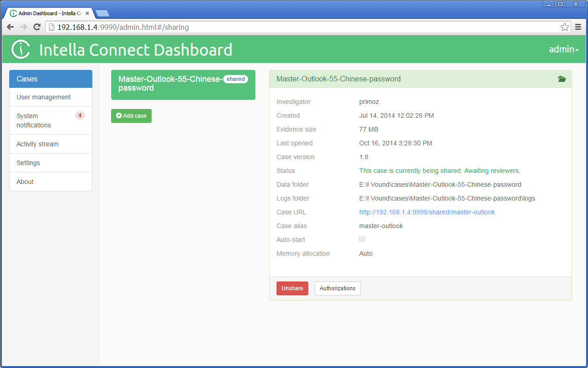The image size is (588, 368).
Task: Open the Chrome hamburger menu
Action: click(578, 27)
